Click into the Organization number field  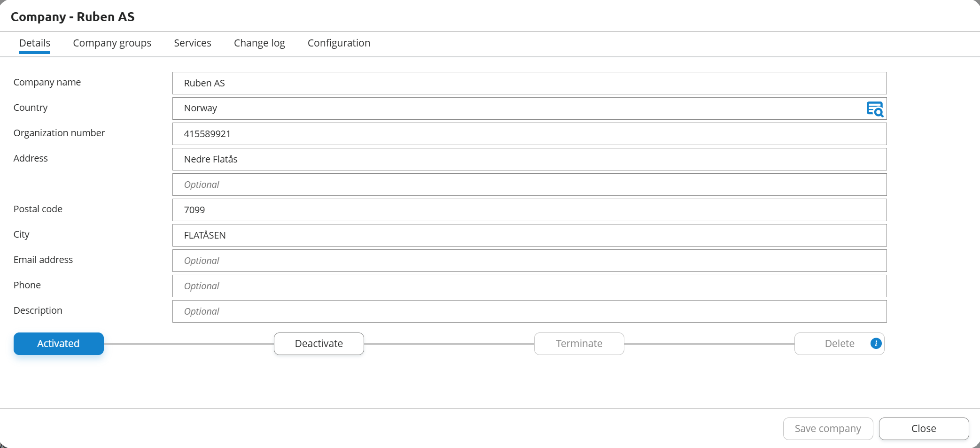coord(529,134)
